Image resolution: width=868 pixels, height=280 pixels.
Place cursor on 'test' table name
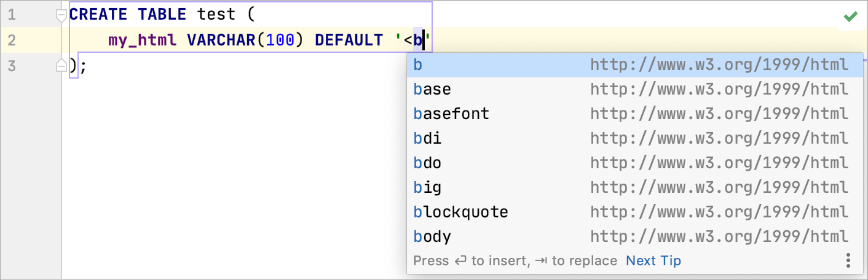click(216, 14)
